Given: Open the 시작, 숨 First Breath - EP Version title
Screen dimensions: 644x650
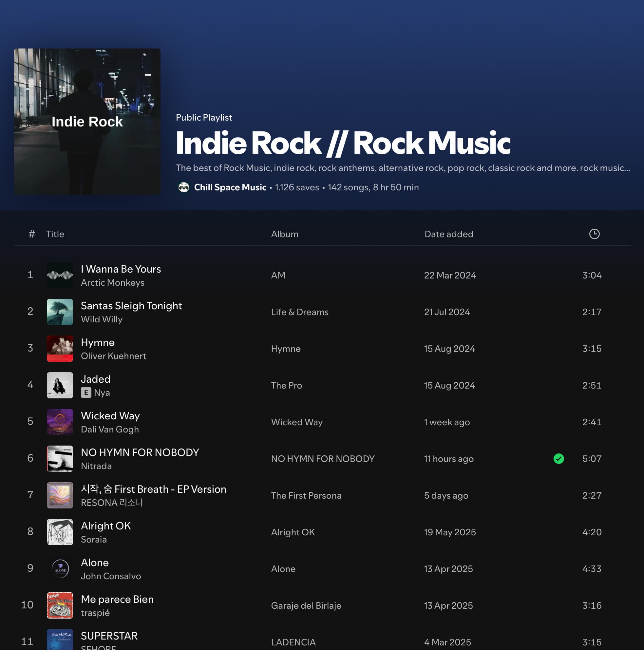Looking at the screenshot, I should [x=153, y=489].
